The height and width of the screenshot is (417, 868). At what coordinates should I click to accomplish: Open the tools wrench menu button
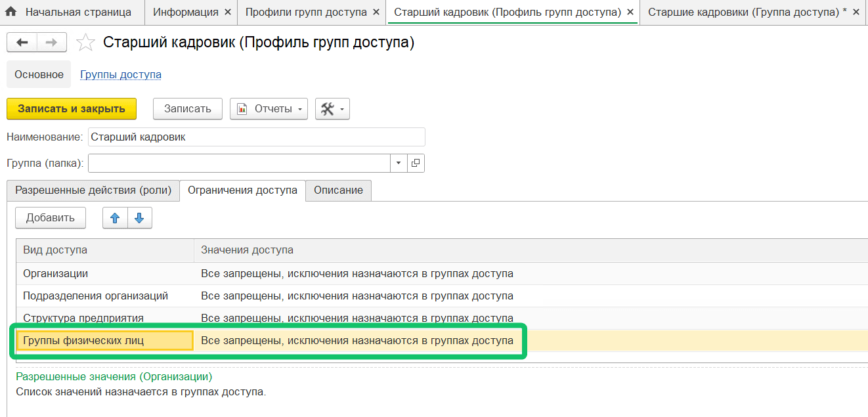point(332,109)
